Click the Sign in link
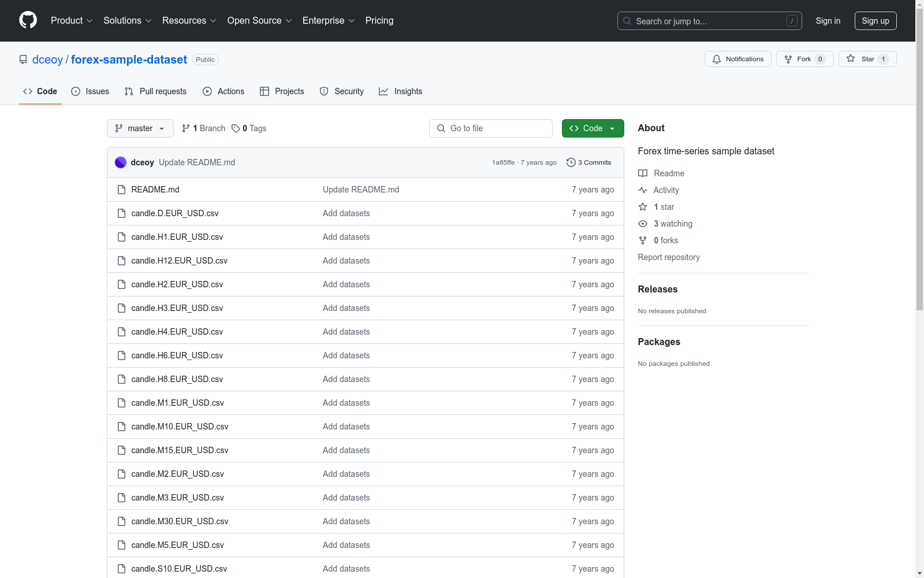924x578 pixels. tap(828, 21)
